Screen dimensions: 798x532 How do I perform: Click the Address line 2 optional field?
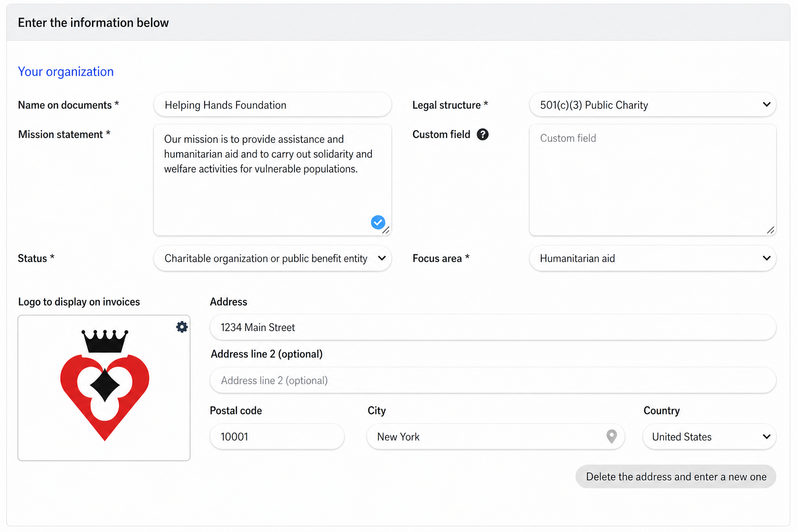493,380
